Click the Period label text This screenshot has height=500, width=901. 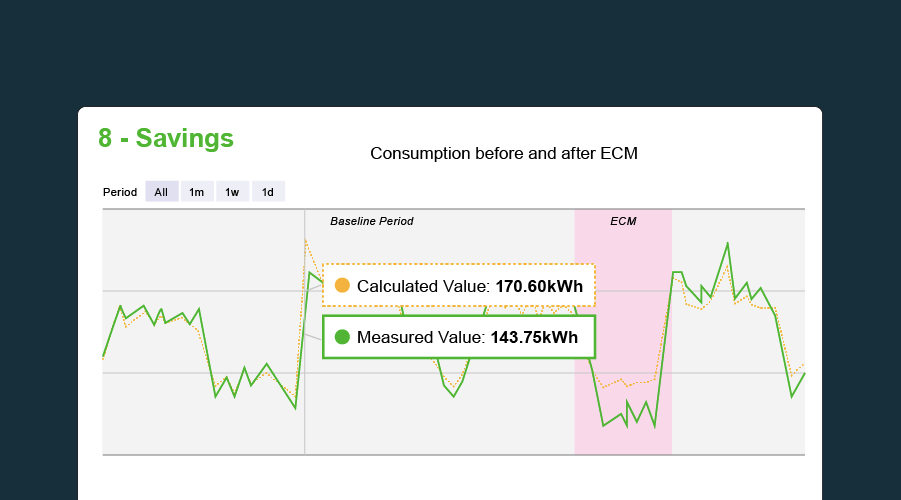[x=120, y=192]
